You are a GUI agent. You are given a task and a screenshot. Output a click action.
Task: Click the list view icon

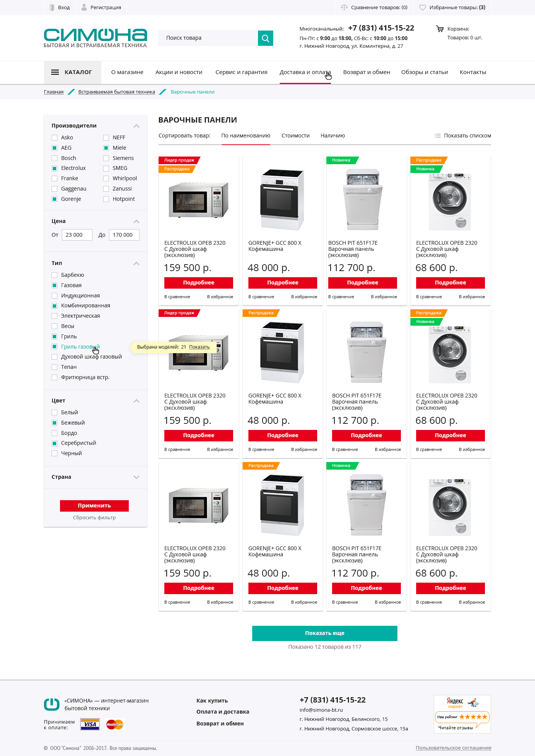[x=438, y=136]
